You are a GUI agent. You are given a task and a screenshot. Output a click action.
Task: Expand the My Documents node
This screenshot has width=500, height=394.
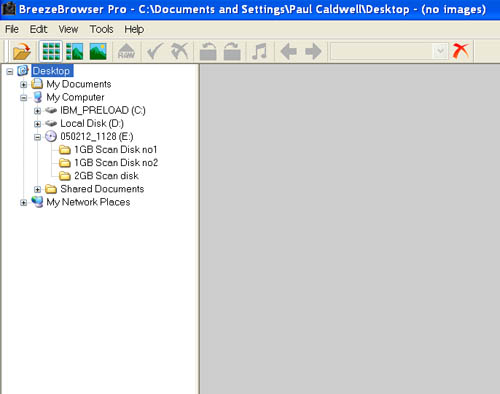pyautogui.click(x=23, y=84)
